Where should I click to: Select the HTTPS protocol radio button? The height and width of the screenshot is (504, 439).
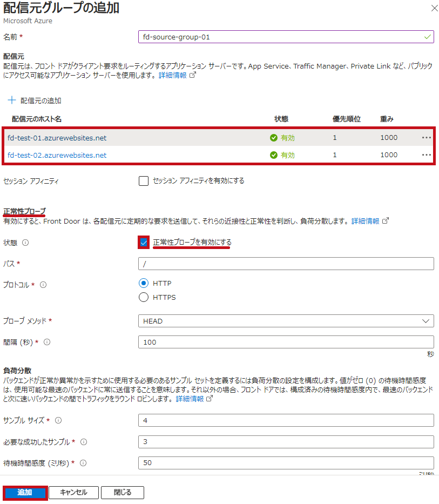pos(144,297)
